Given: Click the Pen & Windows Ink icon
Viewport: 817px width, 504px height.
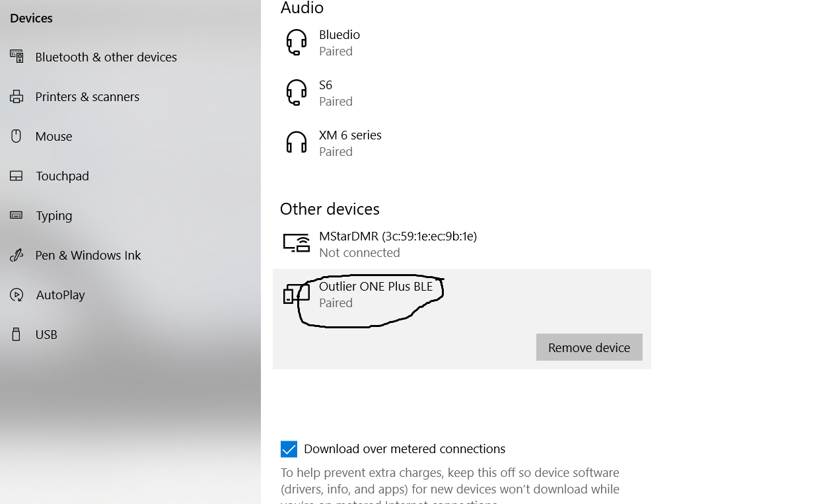Looking at the screenshot, I should pyautogui.click(x=17, y=255).
